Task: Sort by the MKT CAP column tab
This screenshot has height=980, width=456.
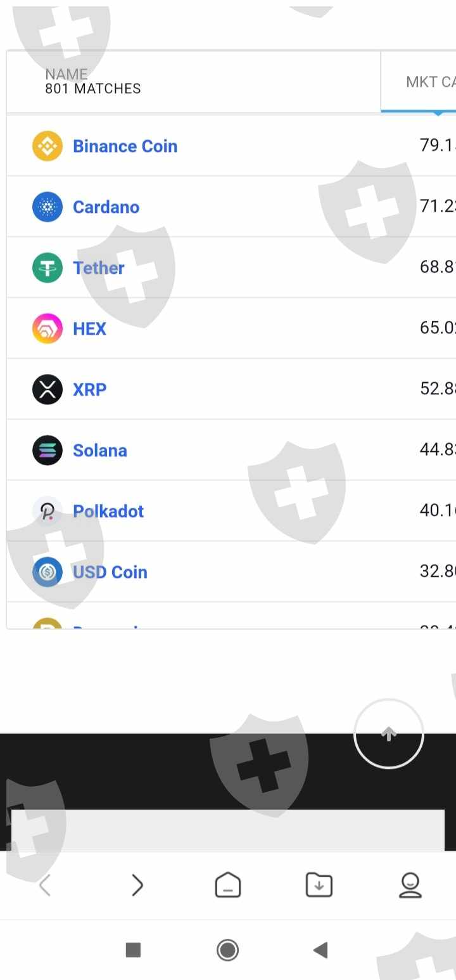Action: pyautogui.click(x=429, y=82)
